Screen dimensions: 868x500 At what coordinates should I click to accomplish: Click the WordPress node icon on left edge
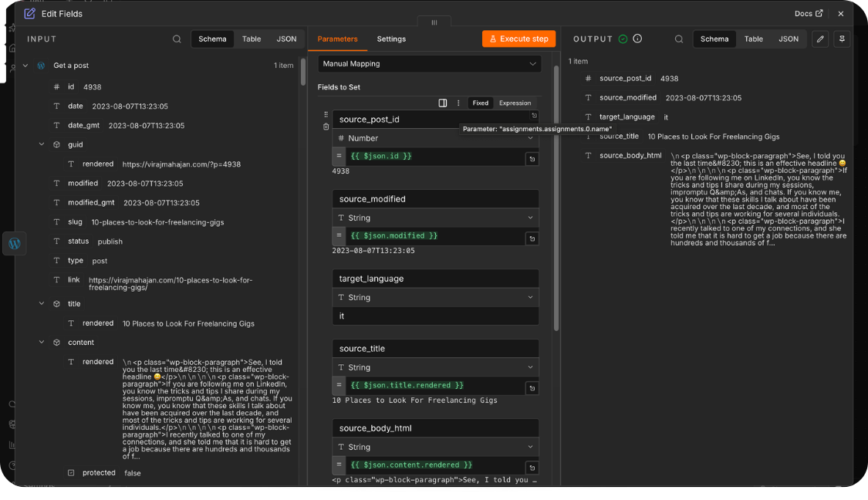(x=15, y=244)
